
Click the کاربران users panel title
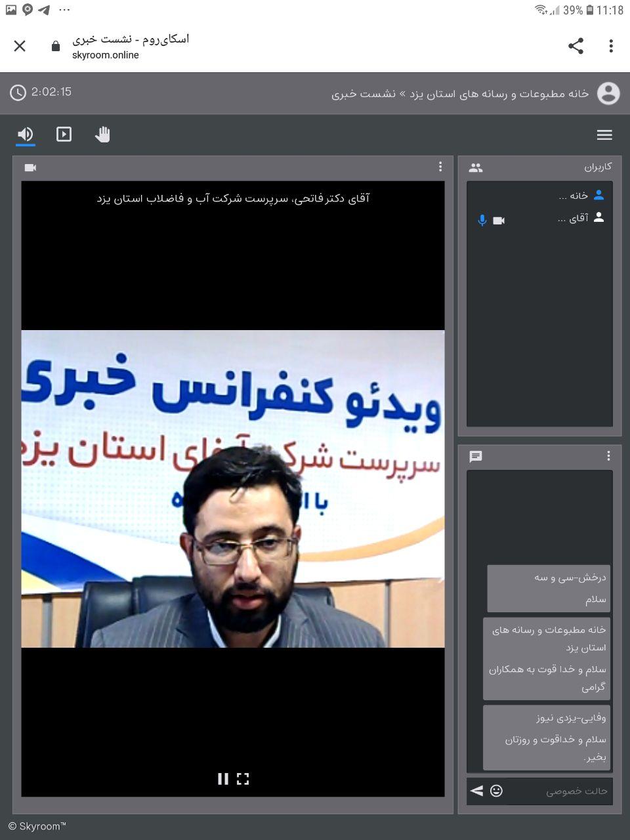tap(598, 167)
